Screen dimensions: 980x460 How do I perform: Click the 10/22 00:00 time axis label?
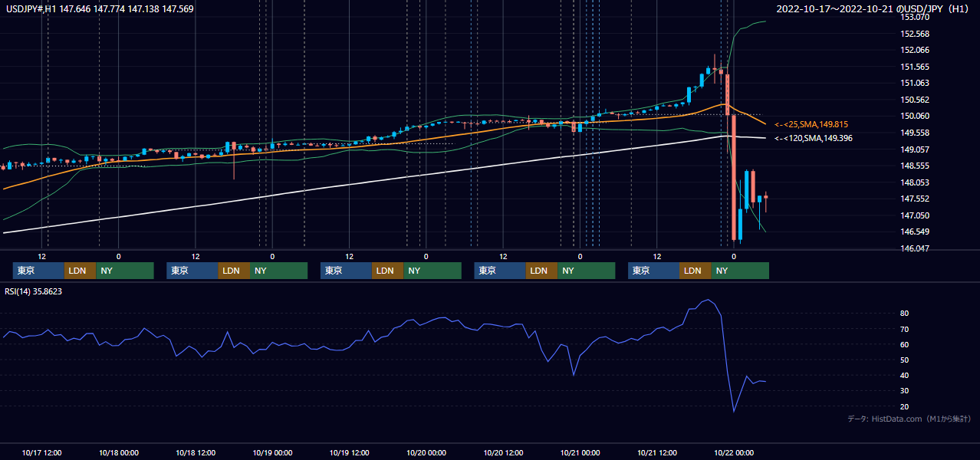coord(734,452)
